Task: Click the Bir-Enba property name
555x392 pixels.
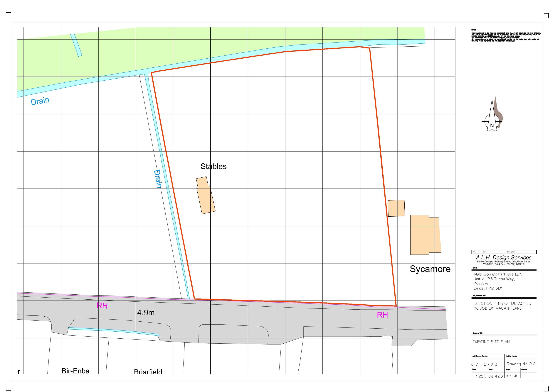Action: (x=75, y=371)
